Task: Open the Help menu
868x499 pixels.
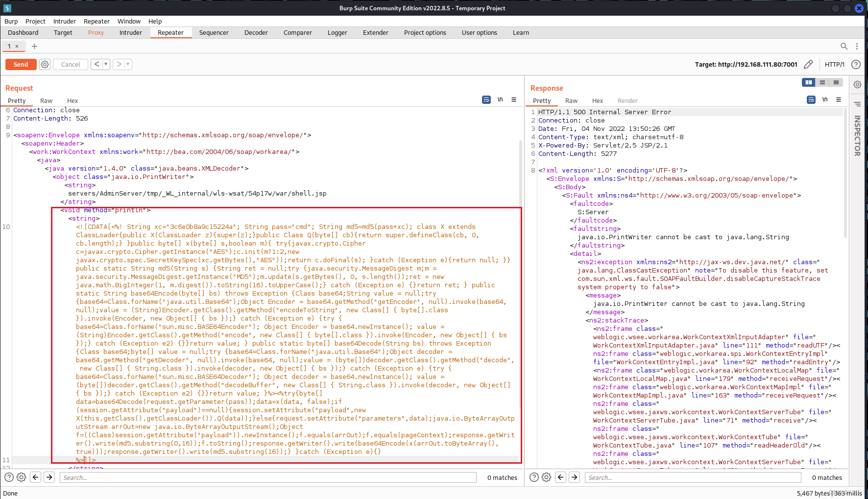Action: 155,21
